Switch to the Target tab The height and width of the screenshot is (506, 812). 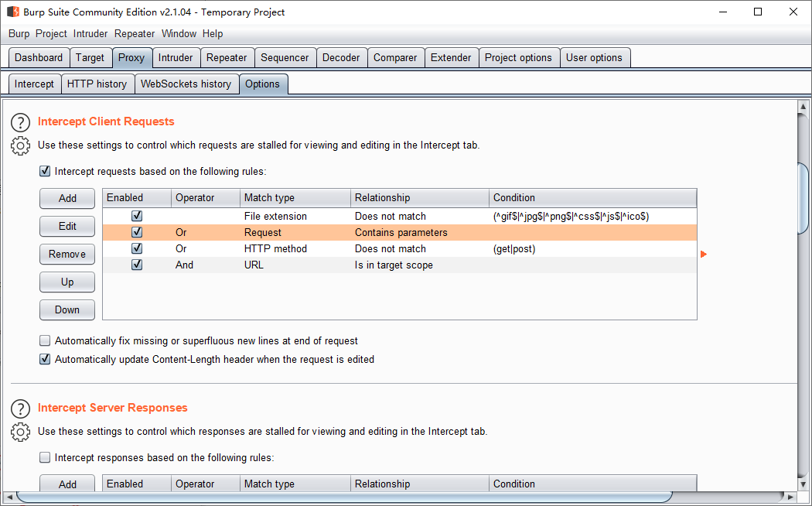point(90,57)
